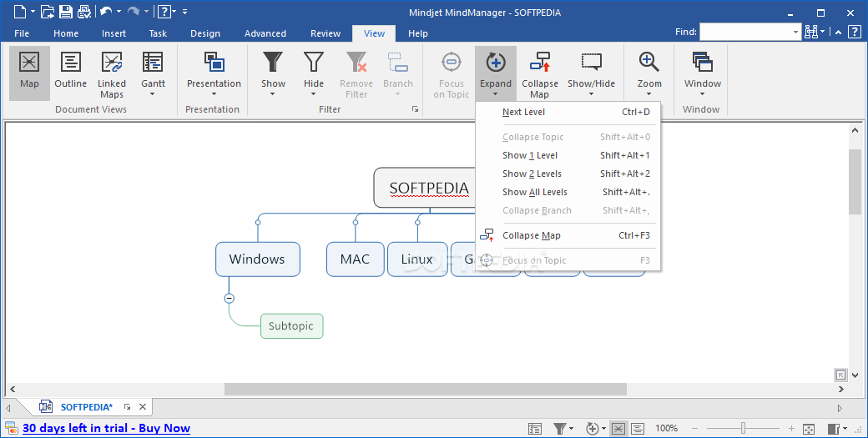Select the green Subtopic node
The height and width of the screenshot is (438, 868).
click(291, 325)
